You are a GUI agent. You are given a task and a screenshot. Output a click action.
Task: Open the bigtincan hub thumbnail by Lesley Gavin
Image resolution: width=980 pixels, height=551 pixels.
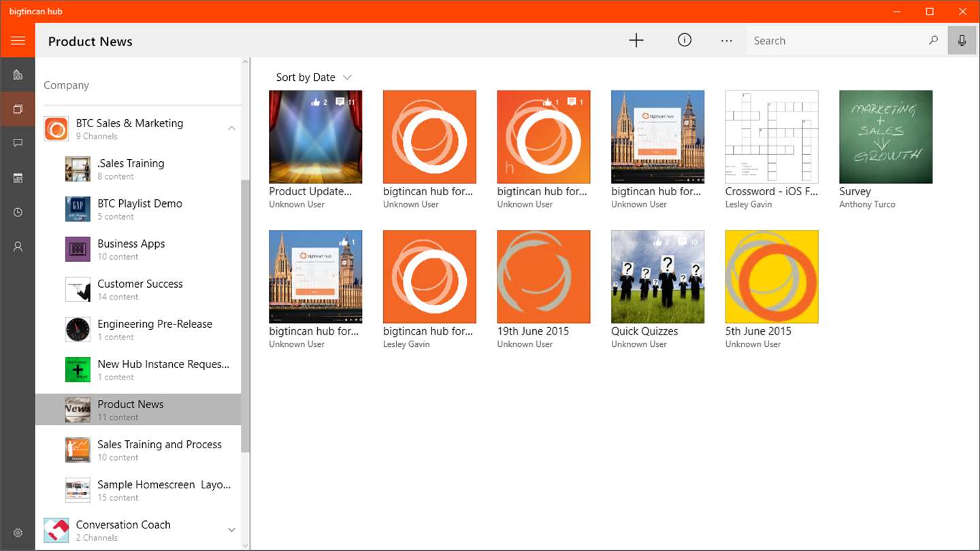click(x=429, y=277)
